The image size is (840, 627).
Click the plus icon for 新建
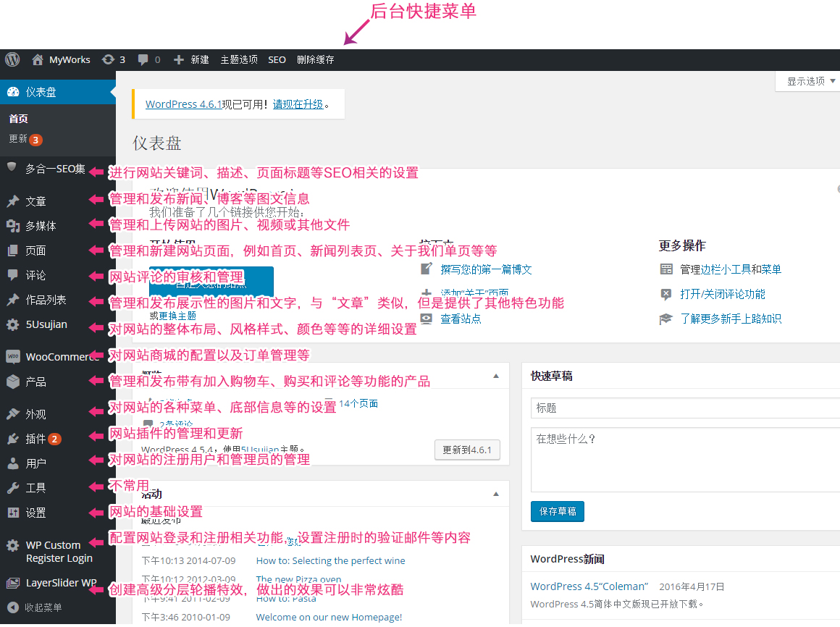pos(179,59)
